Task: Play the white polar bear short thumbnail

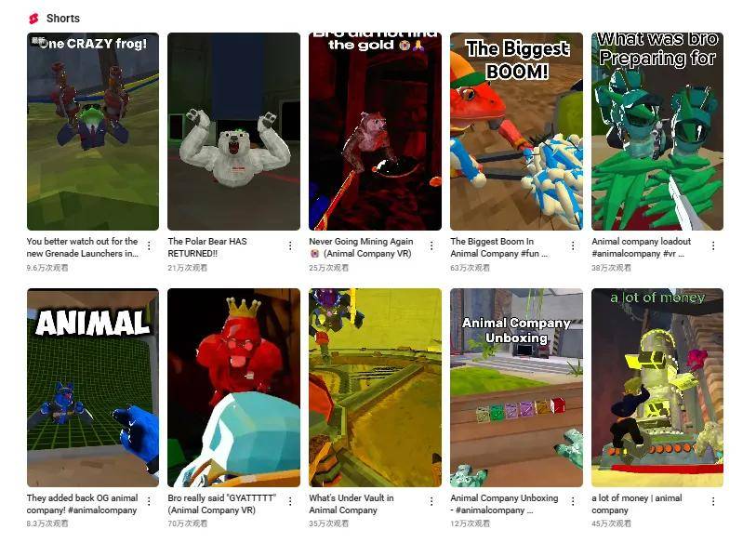Action: point(233,131)
